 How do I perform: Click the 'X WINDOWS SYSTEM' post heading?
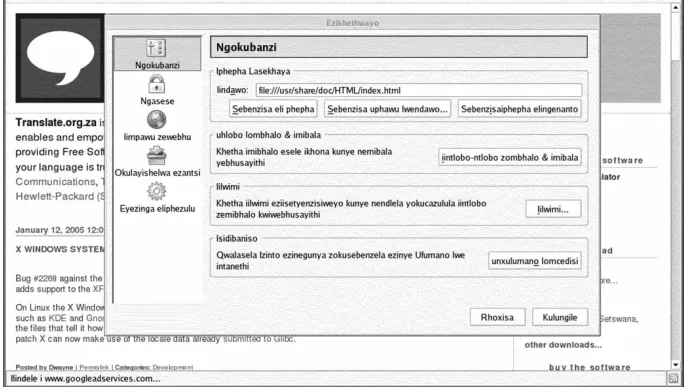click(x=60, y=249)
